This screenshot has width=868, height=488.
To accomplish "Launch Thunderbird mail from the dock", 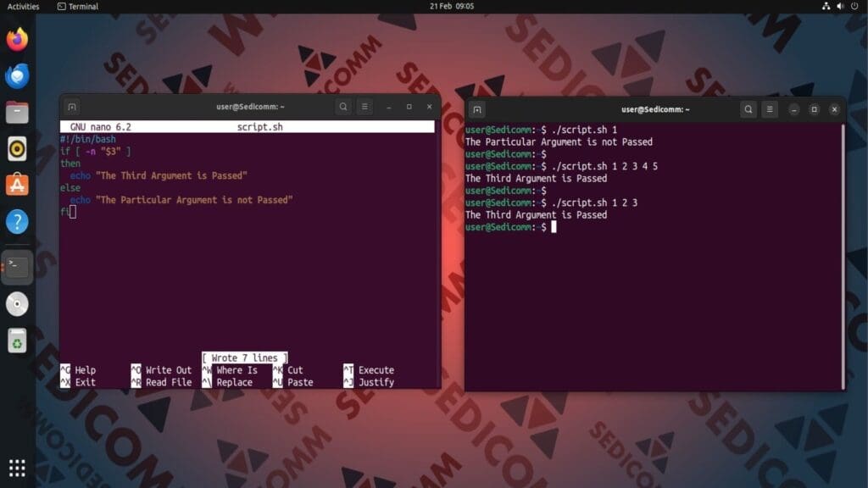I will pyautogui.click(x=17, y=76).
